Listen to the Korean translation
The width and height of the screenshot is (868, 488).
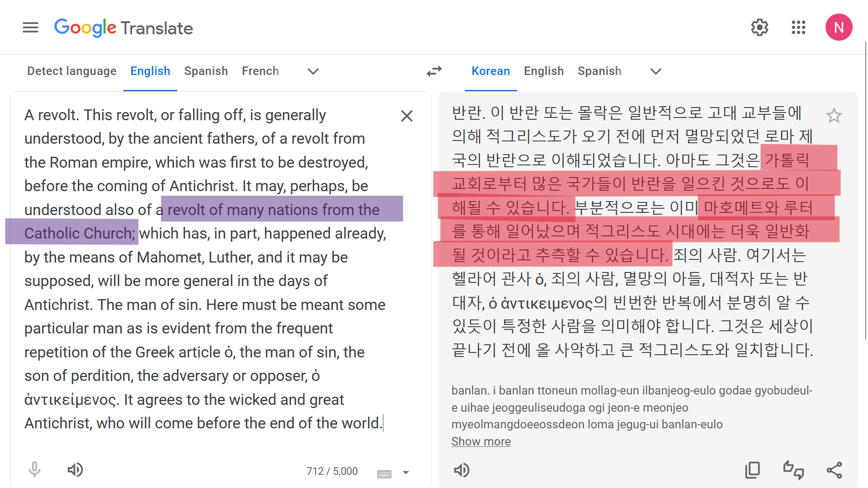462,470
